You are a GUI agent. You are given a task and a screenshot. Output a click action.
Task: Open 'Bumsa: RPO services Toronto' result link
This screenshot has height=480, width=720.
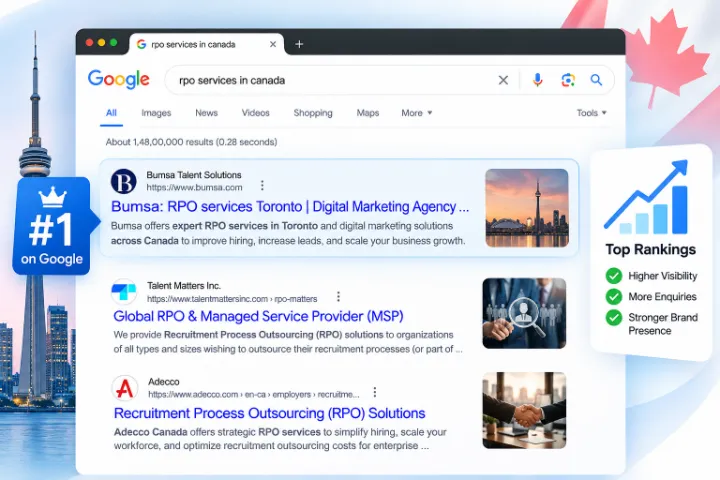(290, 207)
